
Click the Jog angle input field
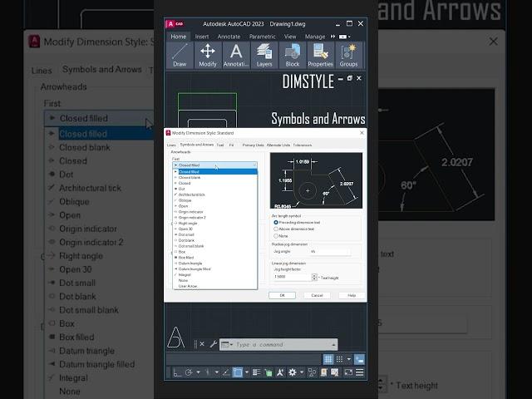329,251
